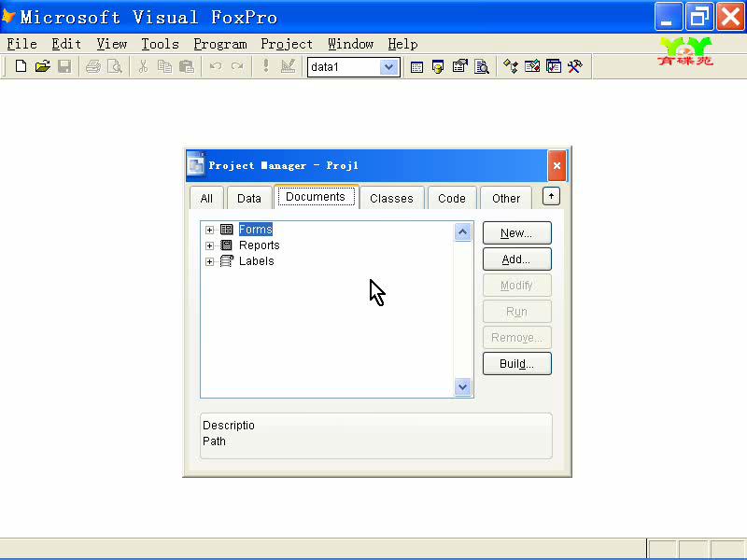Click the Open folder toolbar icon

tap(42, 66)
